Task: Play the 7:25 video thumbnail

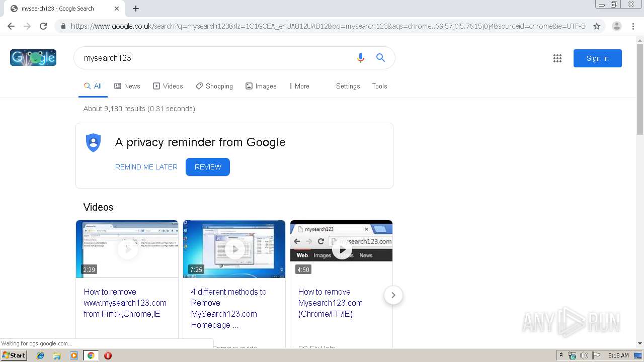Action: click(234, 249)
